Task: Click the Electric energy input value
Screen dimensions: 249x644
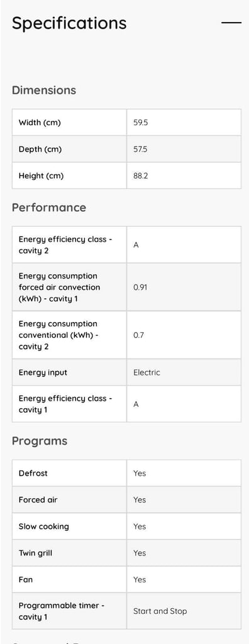Action: tap(147, 372)
